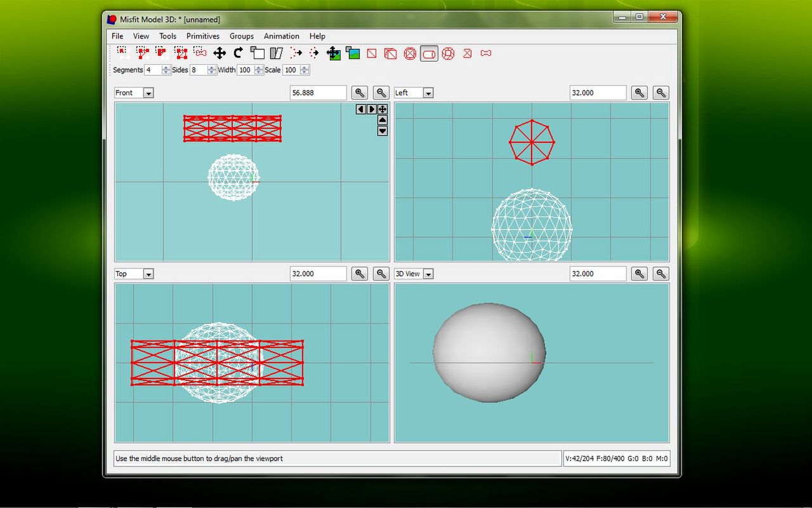Screen dimensions: 812x508
Task: Pan the Front viewport left with the arrow control
Action: coord(360,109)
